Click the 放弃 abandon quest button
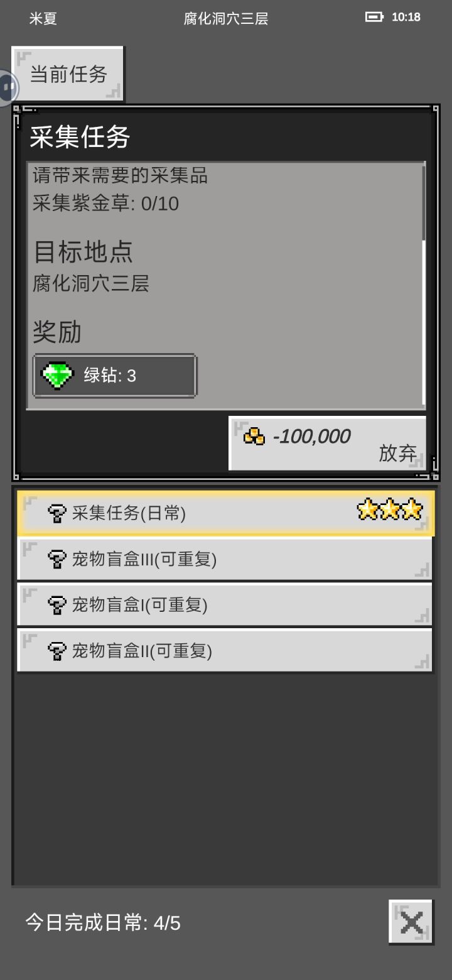The height and width of the screenshot is (980, 452). (x=328, y=444)
